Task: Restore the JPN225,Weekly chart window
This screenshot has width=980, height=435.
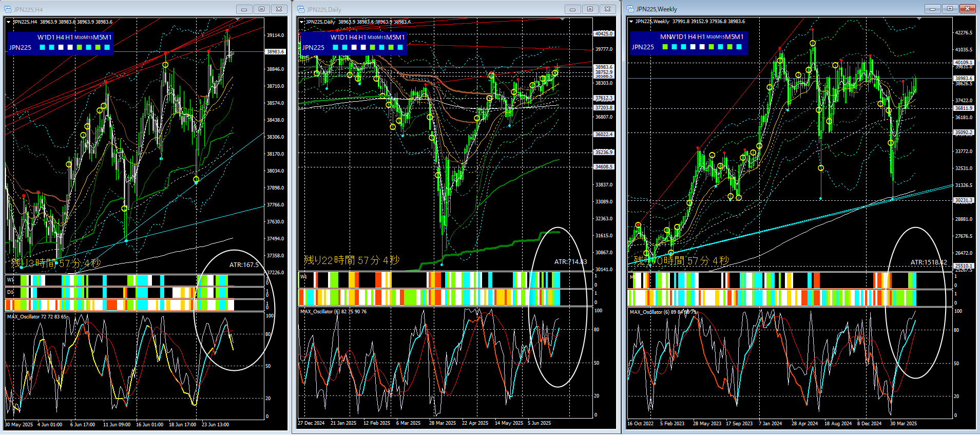Action: point(950,9)
